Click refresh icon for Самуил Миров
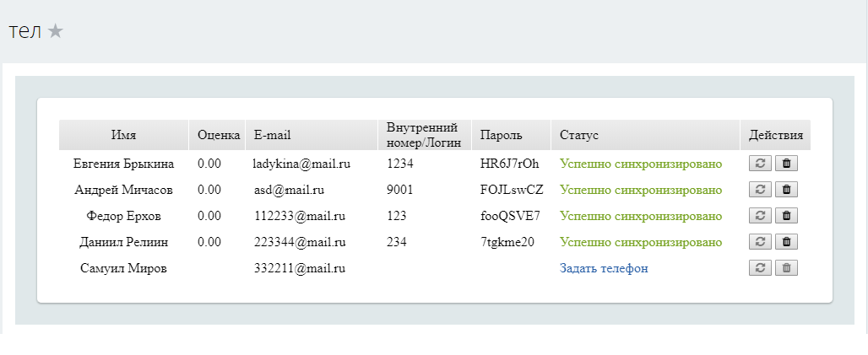 pos(760,268)
